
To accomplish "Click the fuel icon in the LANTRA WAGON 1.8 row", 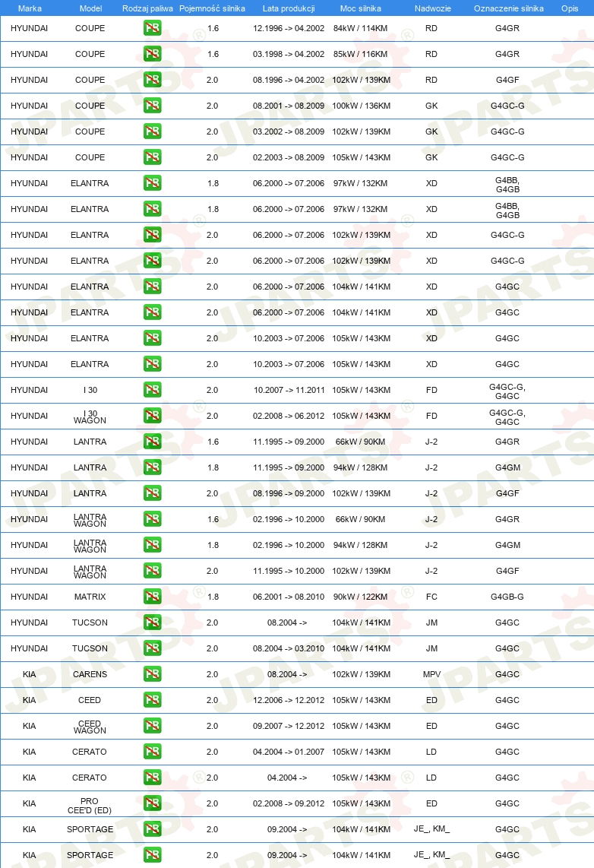I will [x=152, y=545].
